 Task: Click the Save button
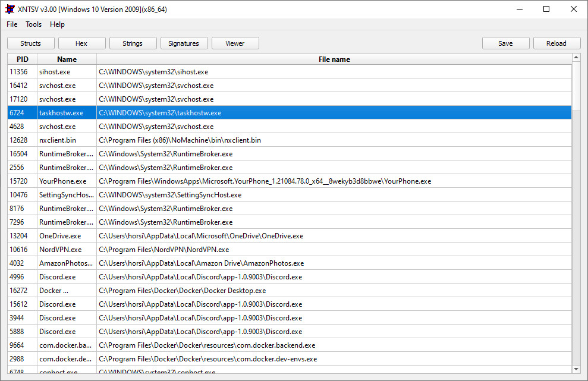(505, 43)
